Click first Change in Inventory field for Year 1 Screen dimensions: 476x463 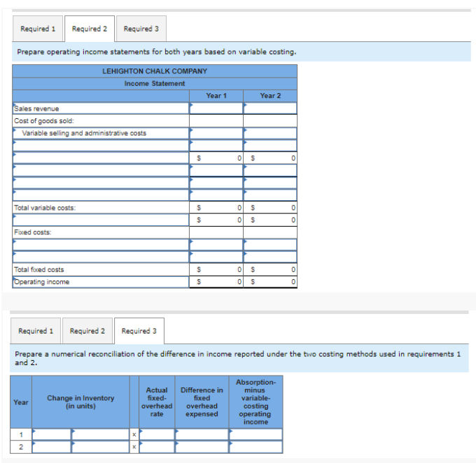(x=52, y=434)
